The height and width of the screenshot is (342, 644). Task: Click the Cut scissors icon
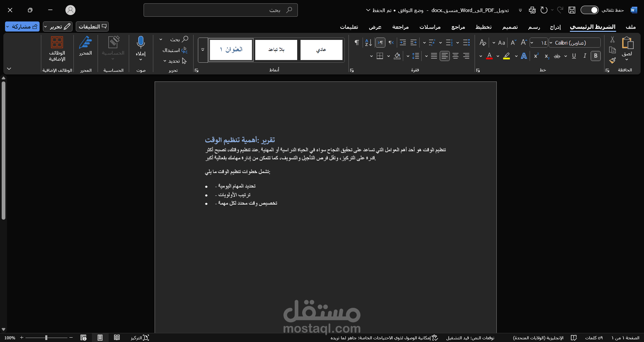click(x=612, y=40)
